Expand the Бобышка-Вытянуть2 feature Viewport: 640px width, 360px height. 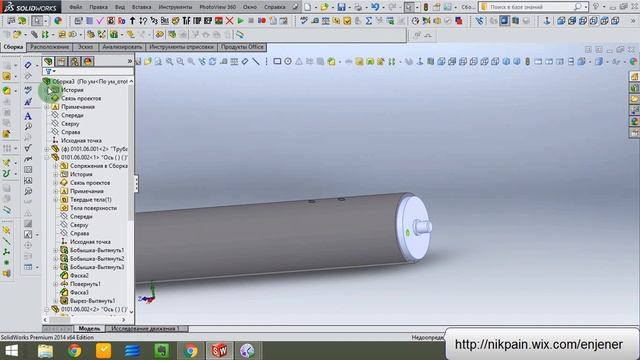56,259
